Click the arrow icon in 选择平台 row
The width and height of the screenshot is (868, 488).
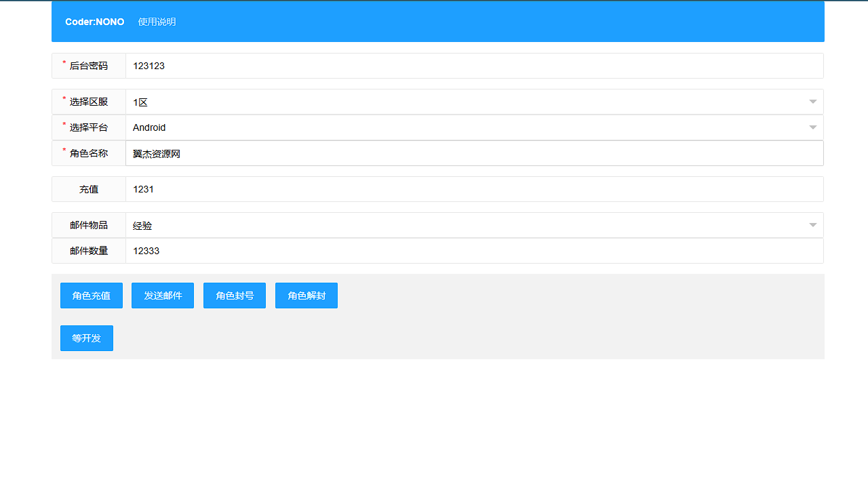point(812,127)
